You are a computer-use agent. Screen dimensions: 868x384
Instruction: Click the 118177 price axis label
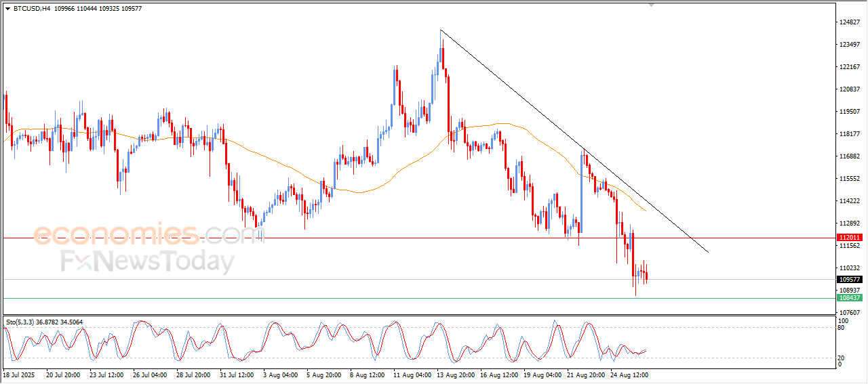tap(850, 134)
